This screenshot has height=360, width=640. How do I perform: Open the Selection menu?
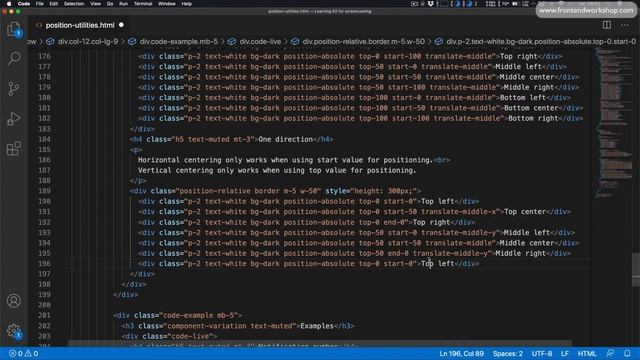click(74, 4)
